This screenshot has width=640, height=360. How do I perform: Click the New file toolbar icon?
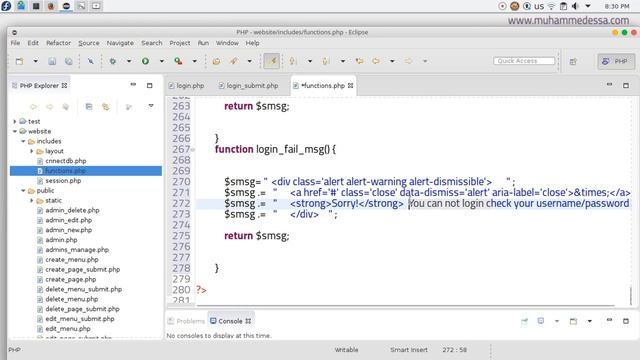click(19, 61)
